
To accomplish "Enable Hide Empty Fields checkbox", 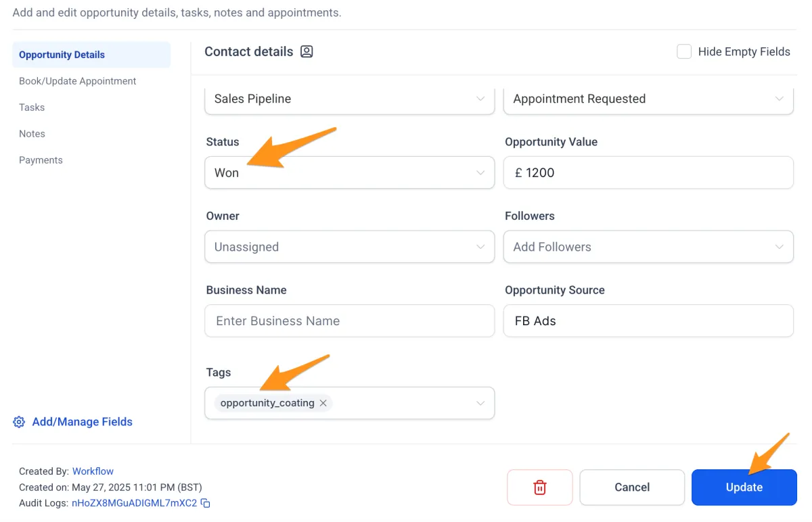I will pos(684,52).
